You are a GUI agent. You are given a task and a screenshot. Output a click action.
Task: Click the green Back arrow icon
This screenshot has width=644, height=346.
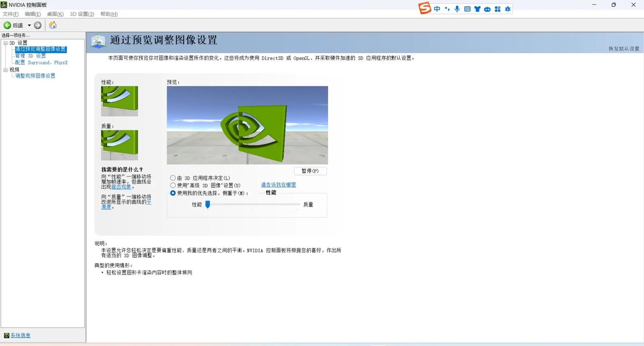(7, 25)
